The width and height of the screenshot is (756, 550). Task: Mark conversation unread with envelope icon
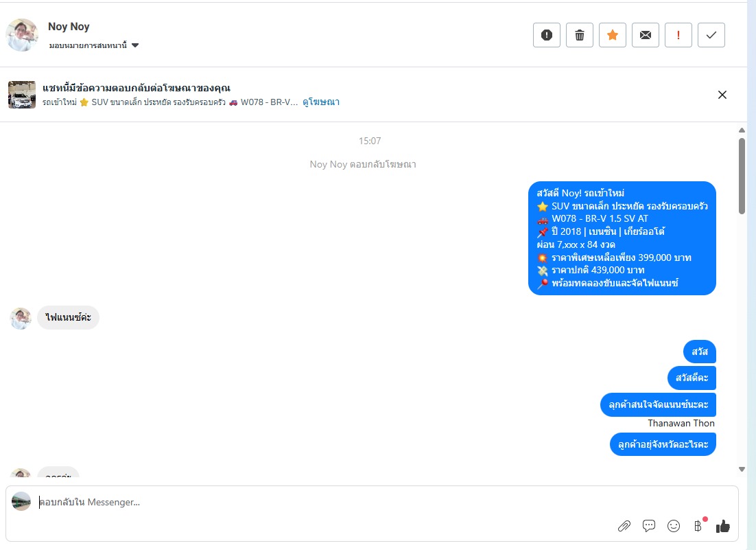(x=645, y=35)
